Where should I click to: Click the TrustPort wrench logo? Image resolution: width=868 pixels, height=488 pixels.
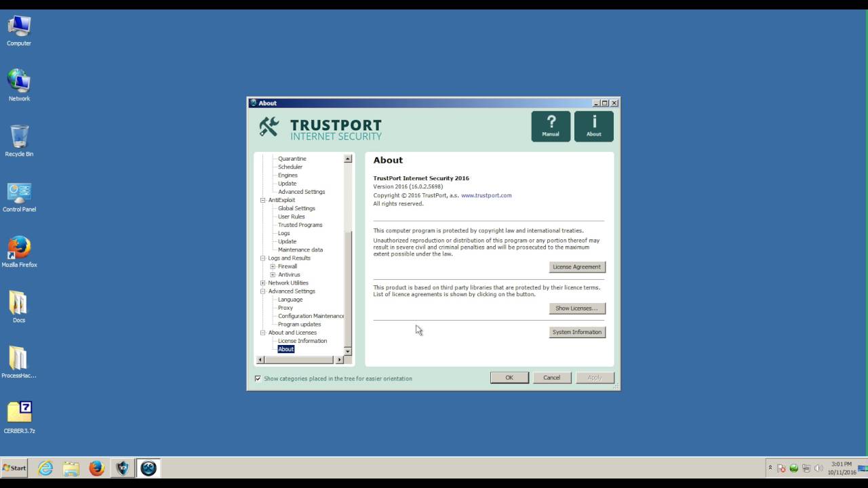tap(269, 127)
